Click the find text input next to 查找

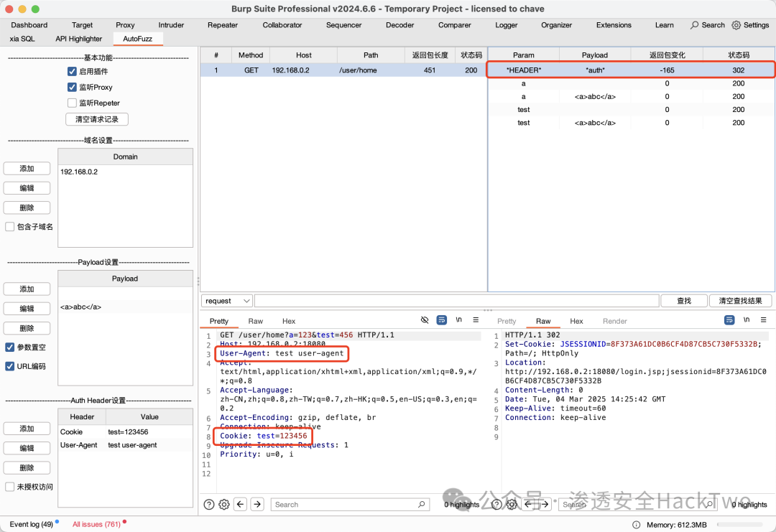coord(457,301)
